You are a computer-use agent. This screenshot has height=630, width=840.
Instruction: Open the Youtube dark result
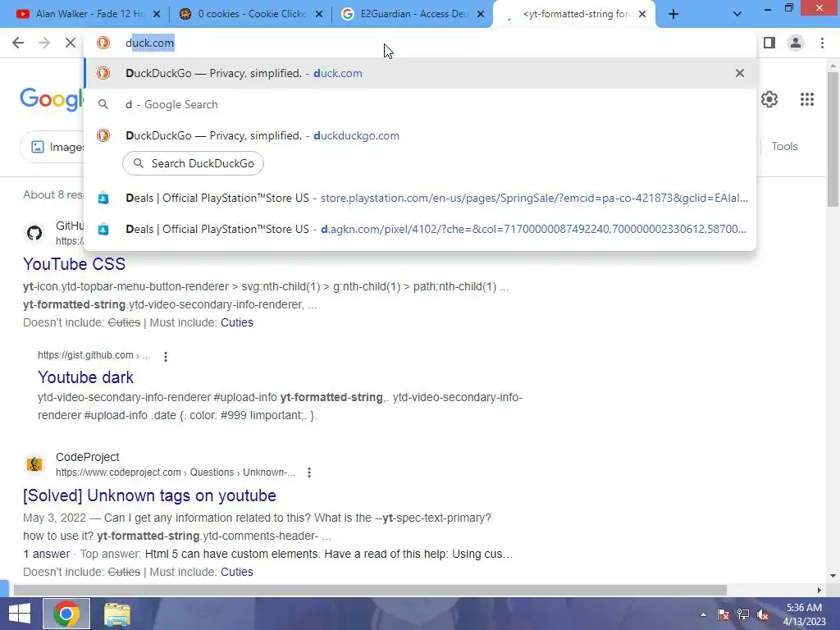coord(85,377)
